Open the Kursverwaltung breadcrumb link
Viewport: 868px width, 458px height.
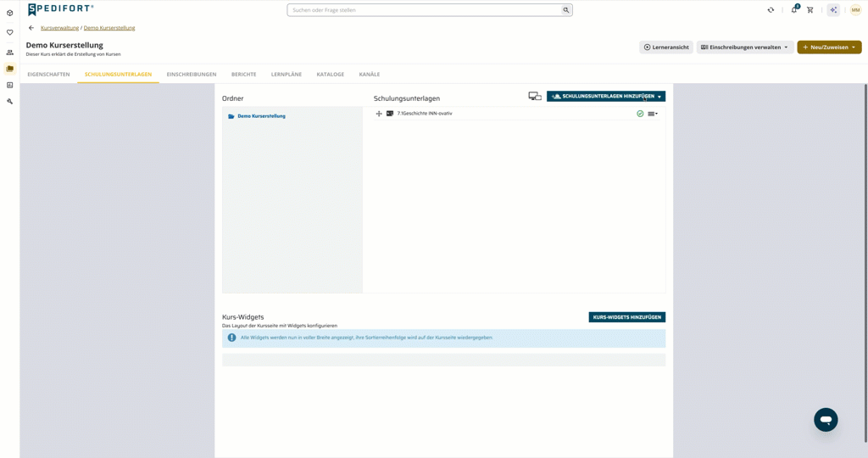pos(60,28)
